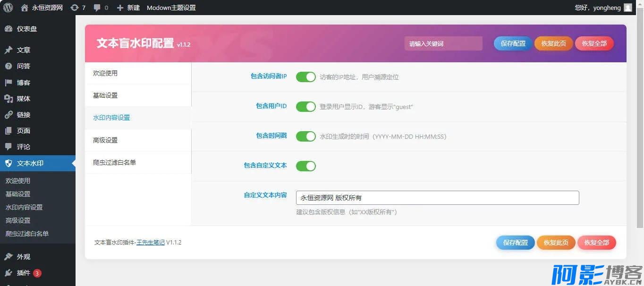Click the bottom 恢复全部 button
Viewport: 644px width, 286px height.
[596, 243]
